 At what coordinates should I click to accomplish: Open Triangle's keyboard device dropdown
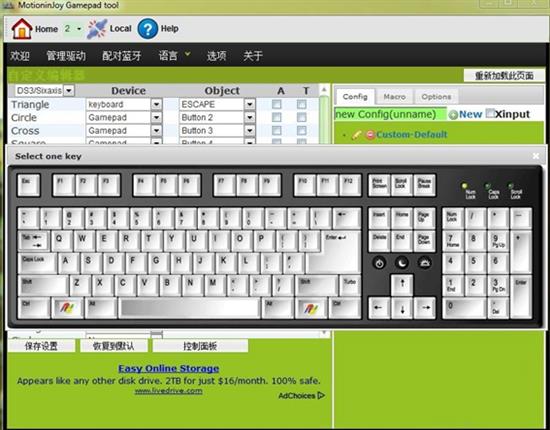[x=156, y=104]
